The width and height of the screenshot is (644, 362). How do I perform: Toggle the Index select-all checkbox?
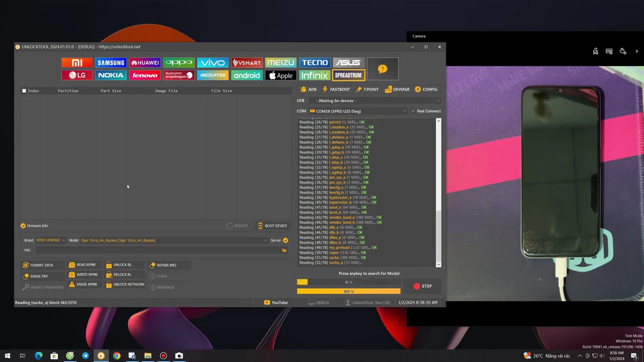(24, 91)
